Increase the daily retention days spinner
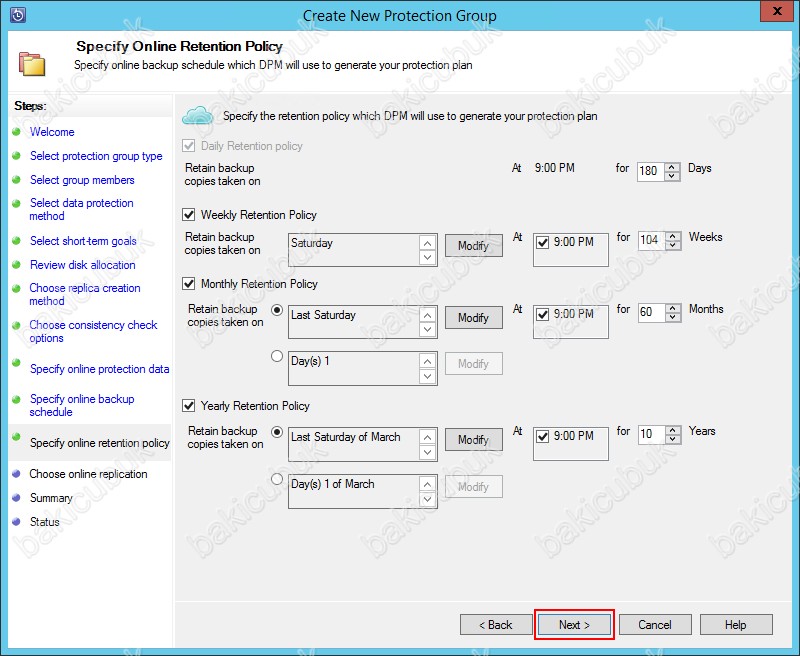This screenshot has height=656, width=800. pos(672,166)
